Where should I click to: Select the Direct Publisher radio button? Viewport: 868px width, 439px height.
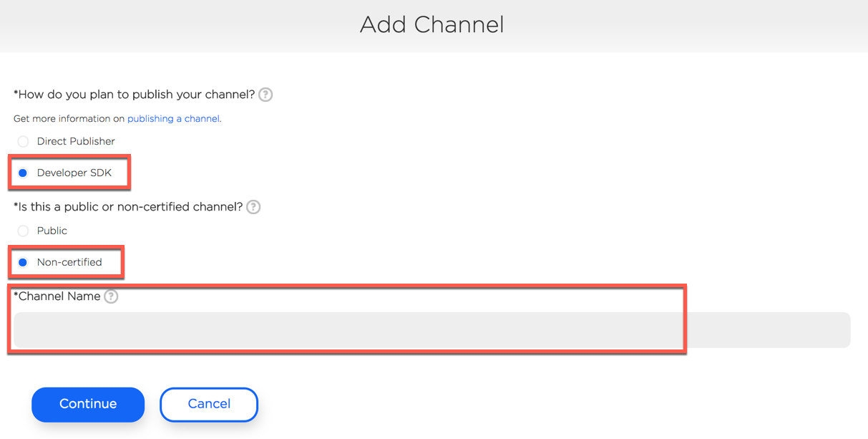(x=23, y=141)
